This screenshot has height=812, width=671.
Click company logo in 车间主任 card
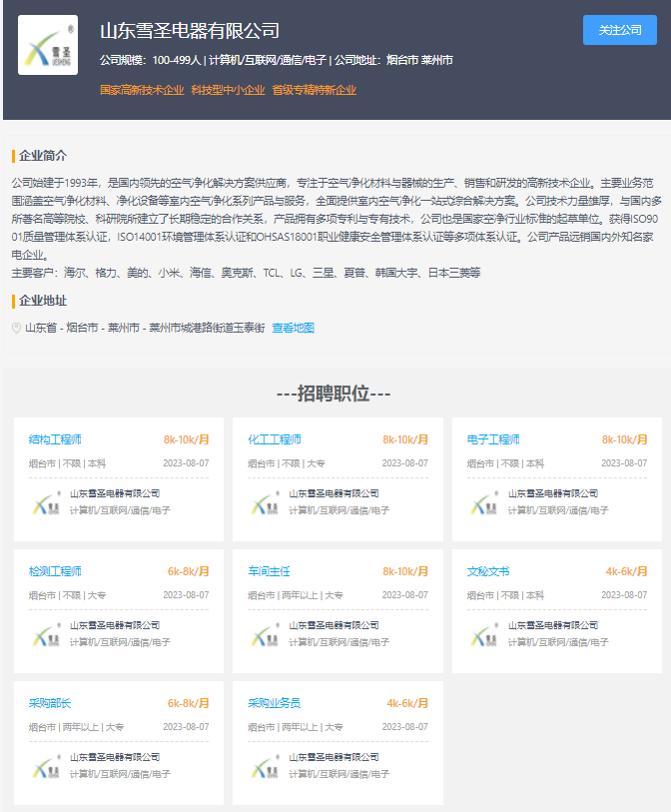pyautogui.click(x=266, y=634)
